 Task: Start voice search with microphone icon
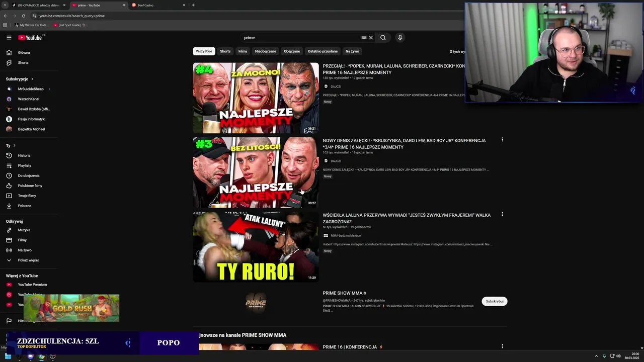(x=400, y=38)
